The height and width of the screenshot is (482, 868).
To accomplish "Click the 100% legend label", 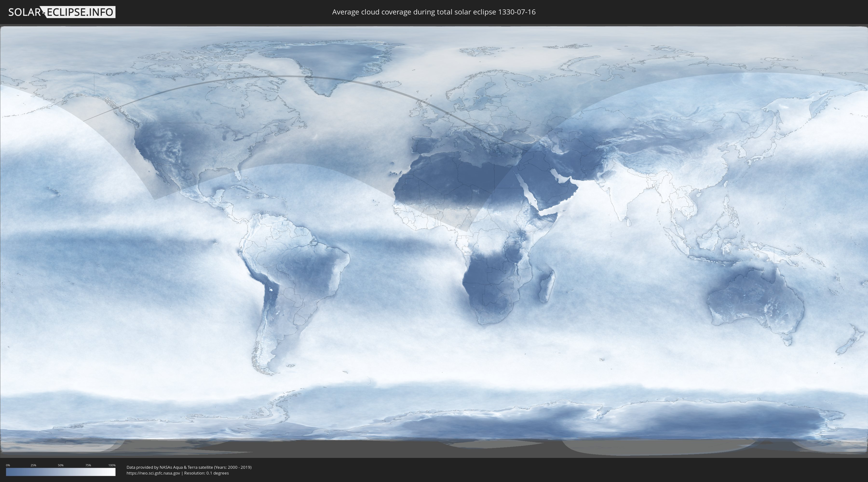I will click(x=112, y=465).
